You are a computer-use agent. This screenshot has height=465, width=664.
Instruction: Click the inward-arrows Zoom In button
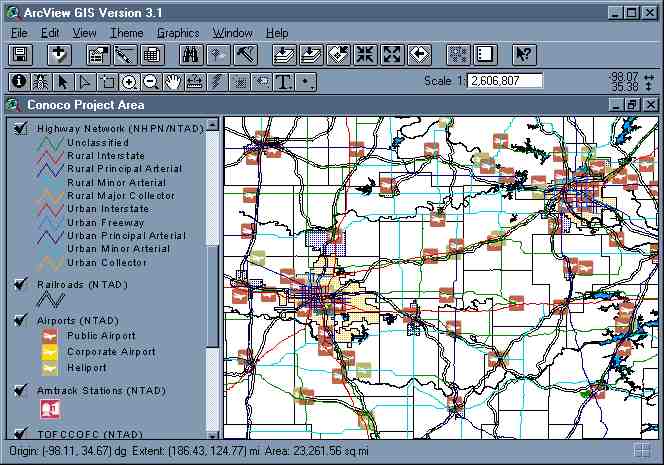pyautogui.click(x=365, y=55)
